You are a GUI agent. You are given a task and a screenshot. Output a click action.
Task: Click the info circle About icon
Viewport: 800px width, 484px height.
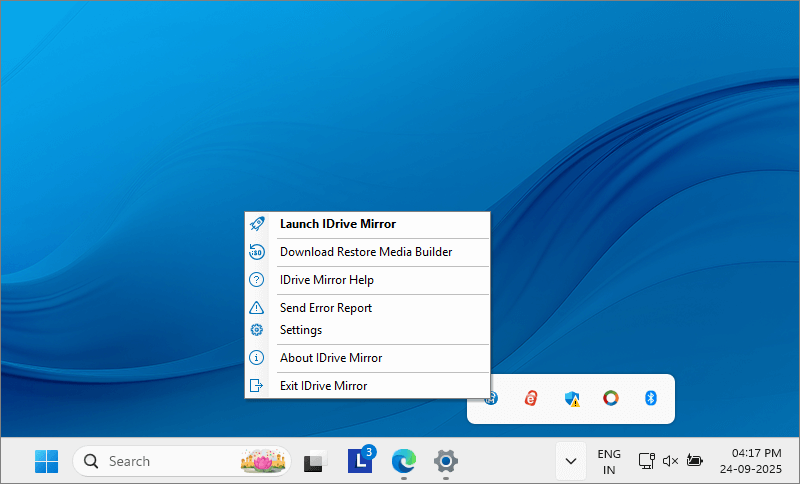coord(257,358)
